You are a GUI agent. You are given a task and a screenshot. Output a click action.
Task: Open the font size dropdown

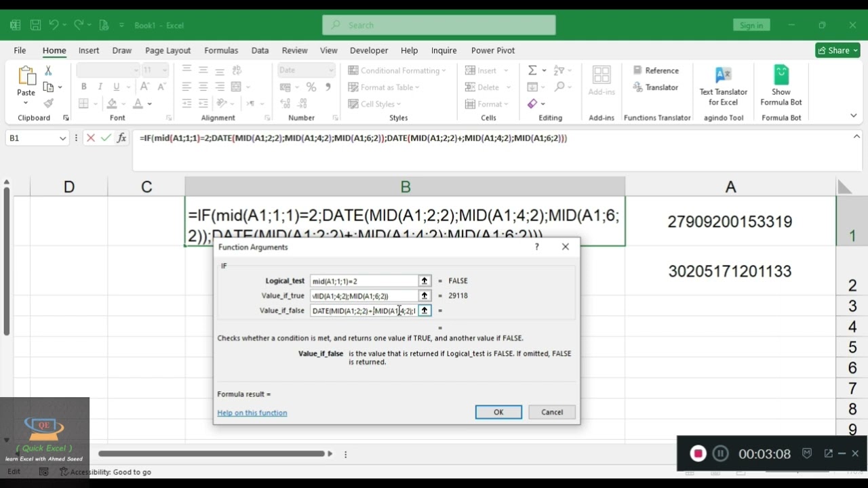click(164, 70)
